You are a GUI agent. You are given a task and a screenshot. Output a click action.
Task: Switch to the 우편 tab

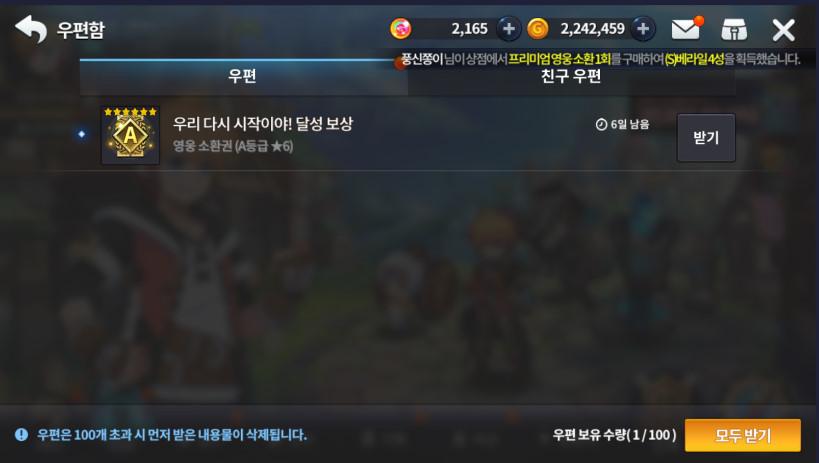pos(243,77)
